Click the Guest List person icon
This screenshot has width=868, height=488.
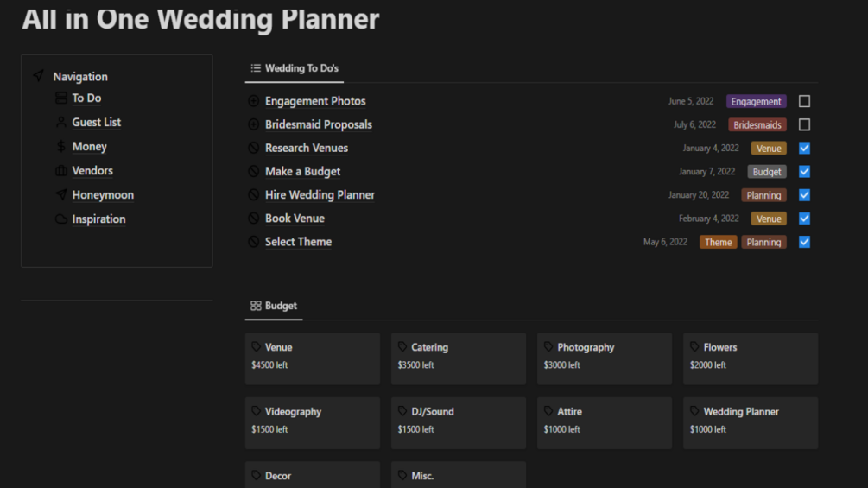coord(60,123)
